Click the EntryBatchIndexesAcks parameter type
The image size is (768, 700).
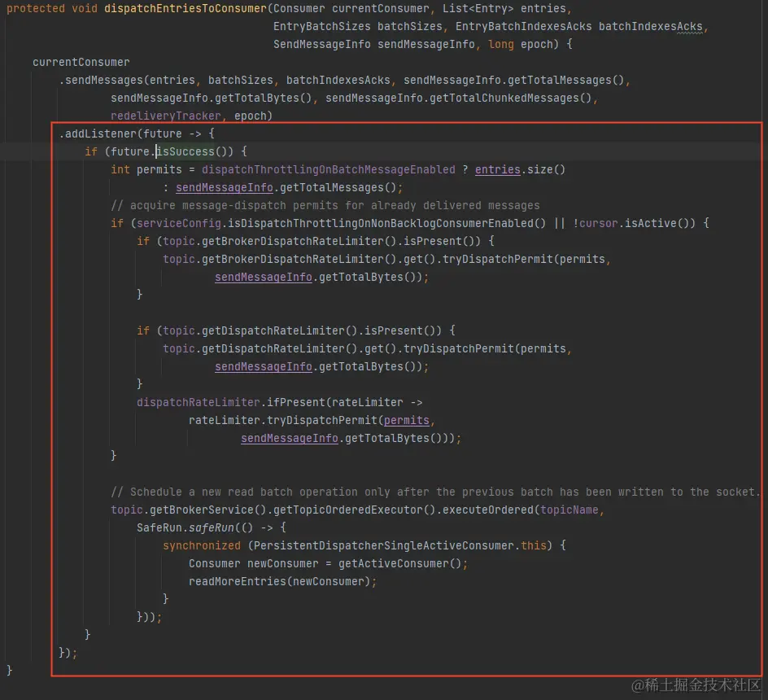coord(523,27)
